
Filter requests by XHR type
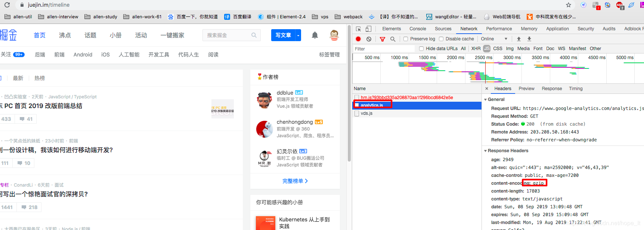476,49
